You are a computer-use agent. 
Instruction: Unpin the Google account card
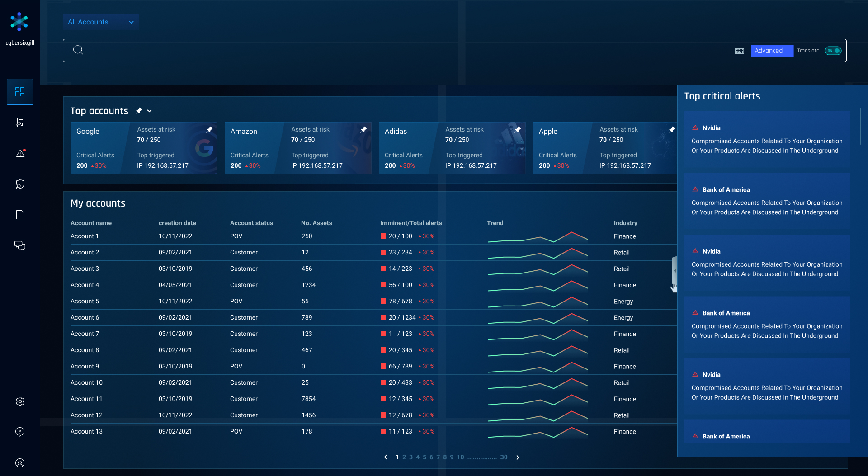click(209, 130)
